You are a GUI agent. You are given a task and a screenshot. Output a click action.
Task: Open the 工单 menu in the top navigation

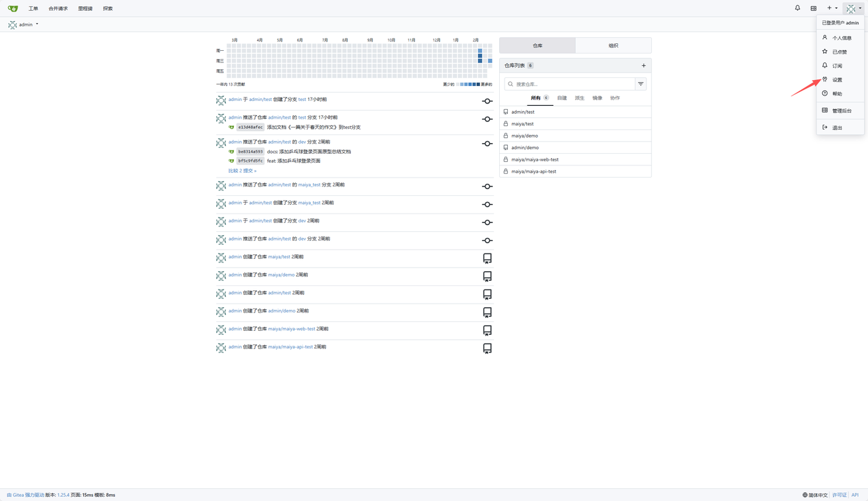[x=33, y=8]
